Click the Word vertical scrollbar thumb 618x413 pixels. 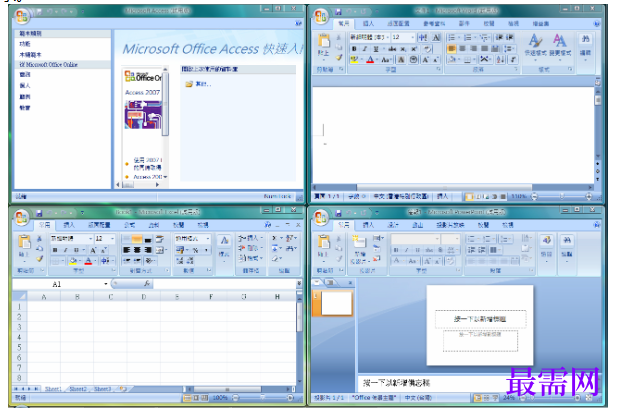598,100
